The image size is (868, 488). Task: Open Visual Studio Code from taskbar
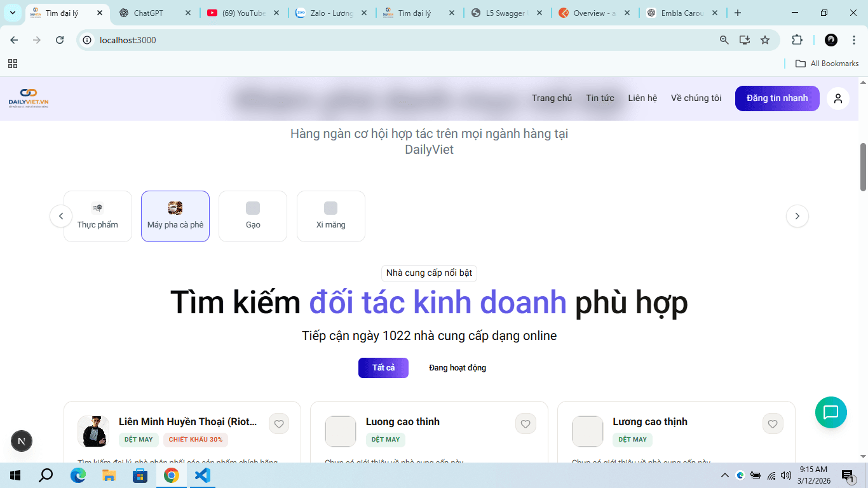click(x=203, y=475)
